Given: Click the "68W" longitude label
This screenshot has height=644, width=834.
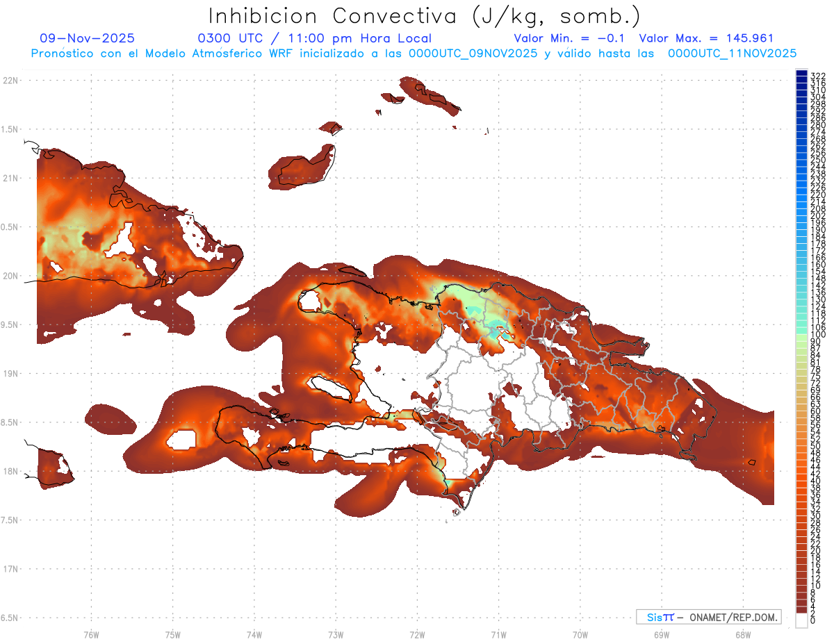Looking at the screenshot, I should coord(743,634).
